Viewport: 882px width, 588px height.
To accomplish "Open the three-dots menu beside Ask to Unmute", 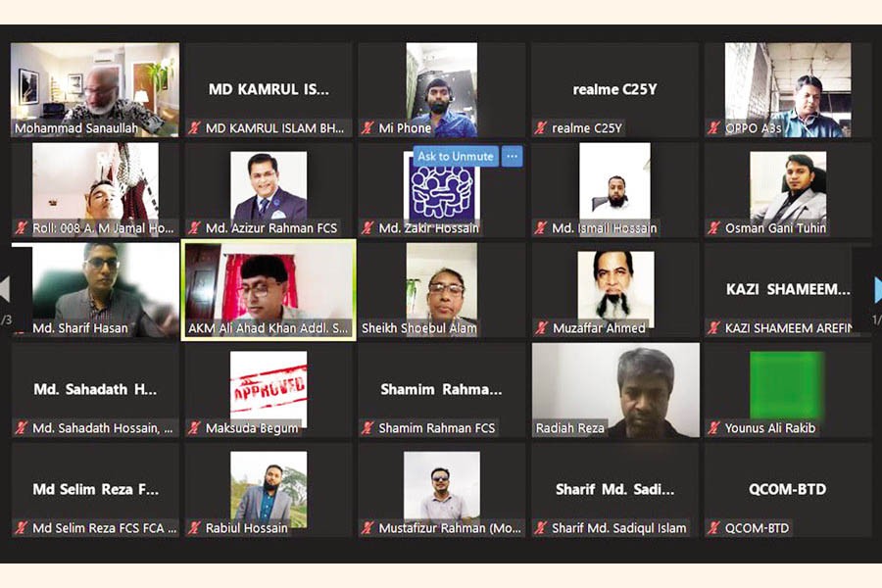I will (x=512, y=157).
